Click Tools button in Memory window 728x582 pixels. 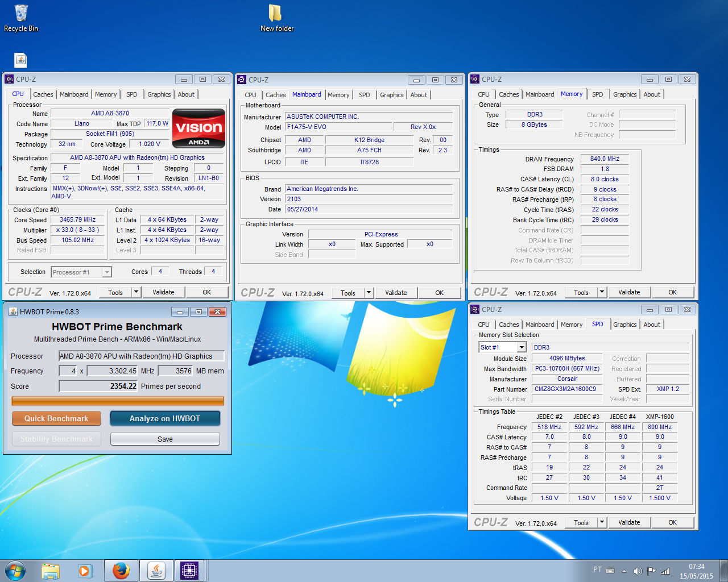(x=581, y=292)
